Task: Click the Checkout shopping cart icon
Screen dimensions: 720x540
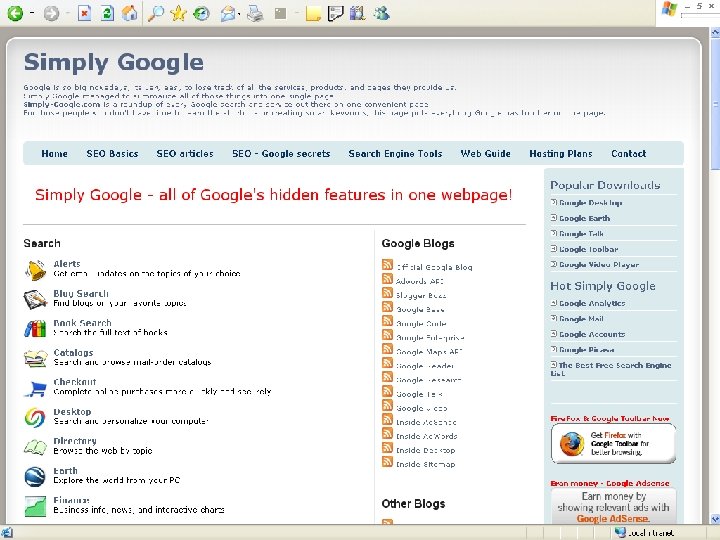Action: (x=36, y=388)
